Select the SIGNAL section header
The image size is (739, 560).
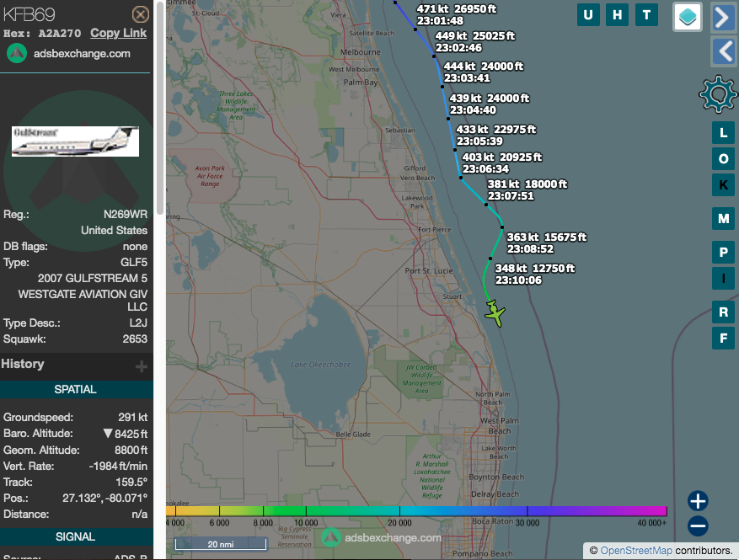(75, 536)
